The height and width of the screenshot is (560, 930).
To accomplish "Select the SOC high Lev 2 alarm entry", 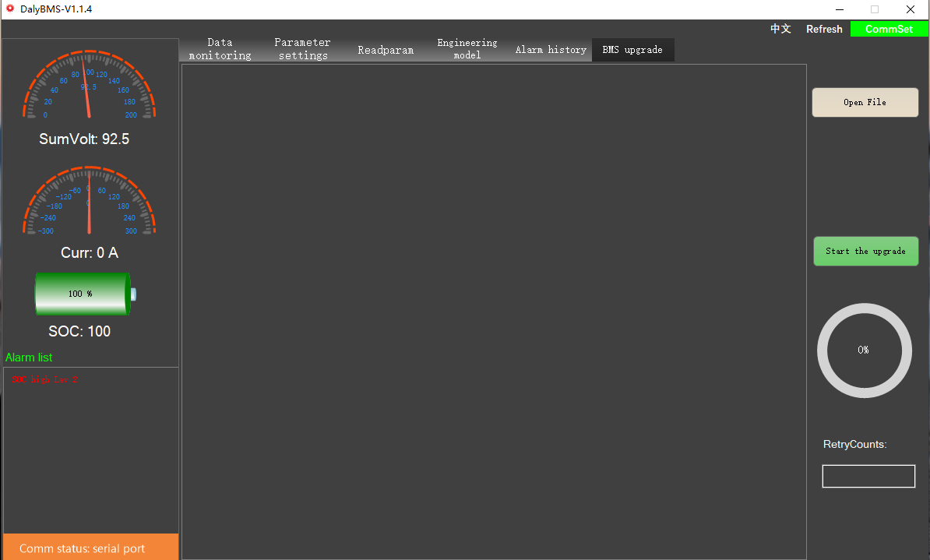I will (x=44, y=379).
